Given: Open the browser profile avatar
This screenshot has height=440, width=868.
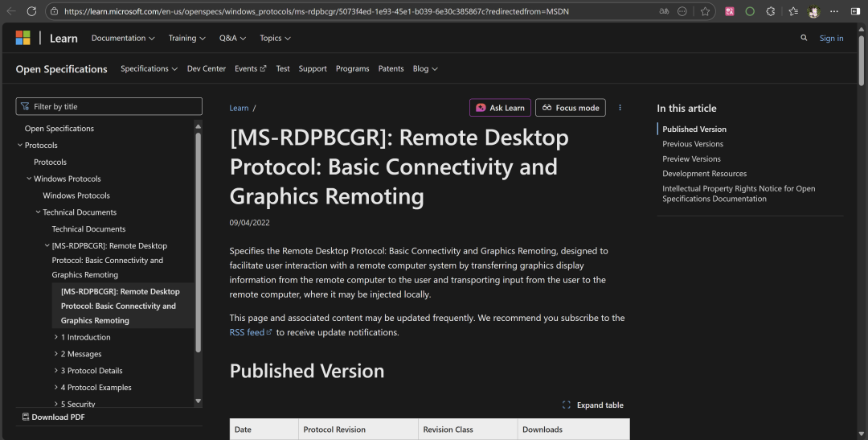Looking at the screenshot, I should tap(813, 11).
